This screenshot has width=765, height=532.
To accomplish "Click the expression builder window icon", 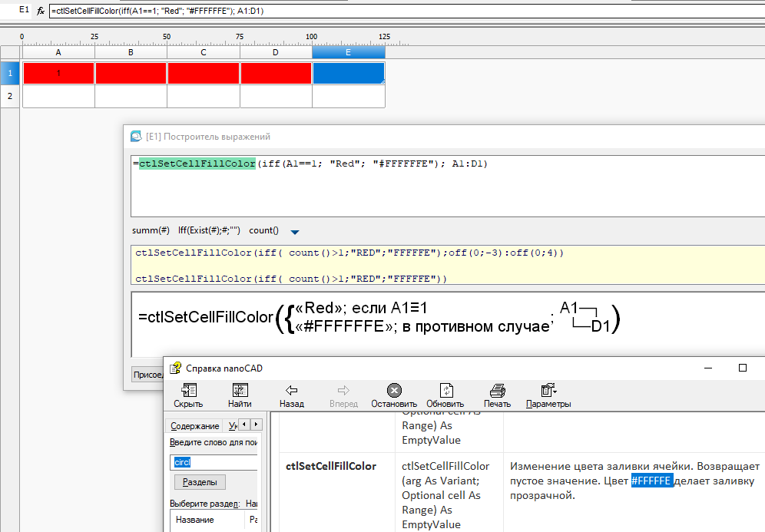I will click(136, 137).
